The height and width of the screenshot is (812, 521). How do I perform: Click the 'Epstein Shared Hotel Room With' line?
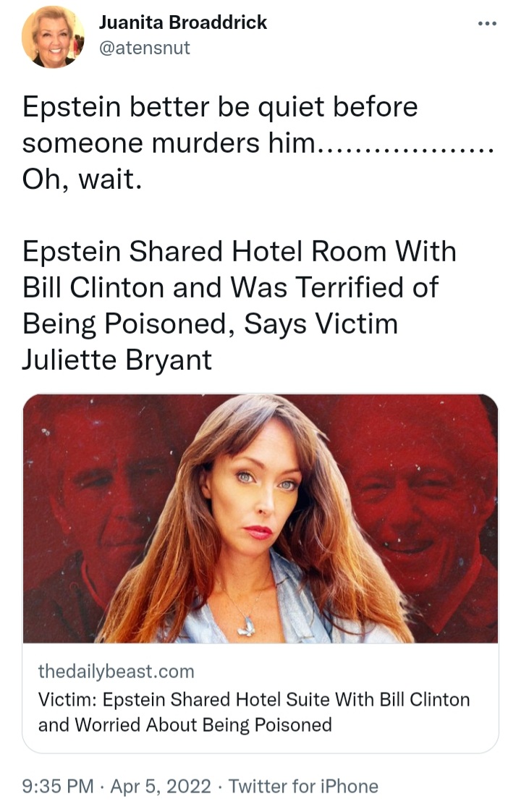coord(239,252)
